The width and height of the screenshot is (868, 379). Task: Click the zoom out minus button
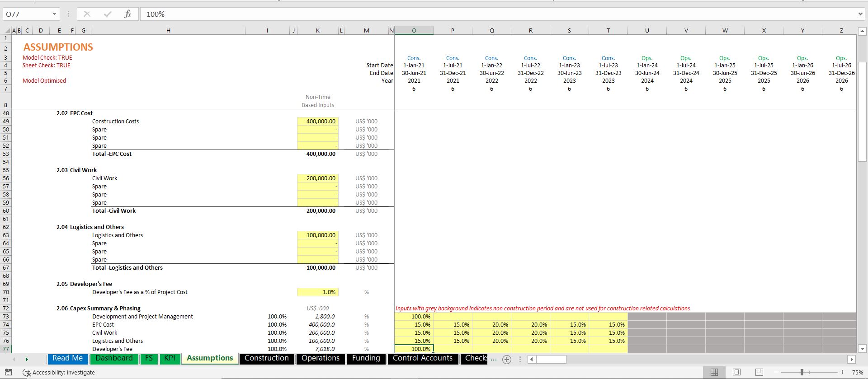coord(776,372)
